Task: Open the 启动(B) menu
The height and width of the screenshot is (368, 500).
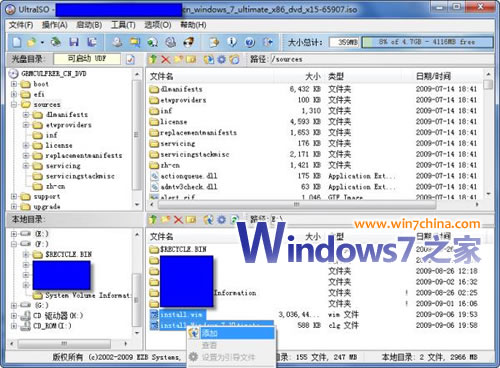Action: pos(89,25)
